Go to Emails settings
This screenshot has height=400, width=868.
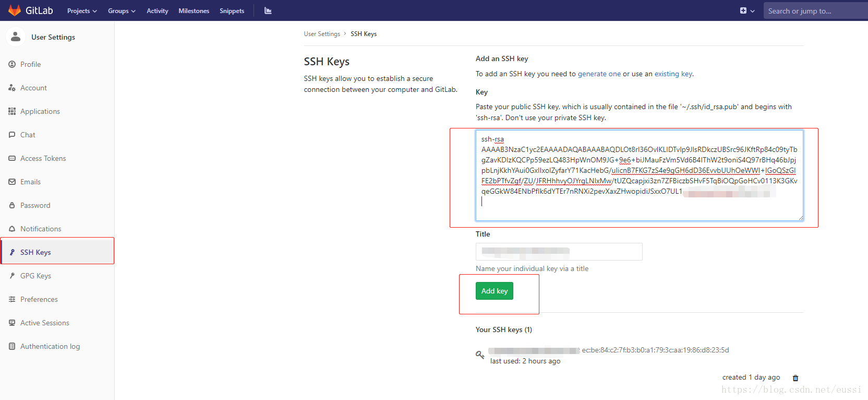click(30, 182)
